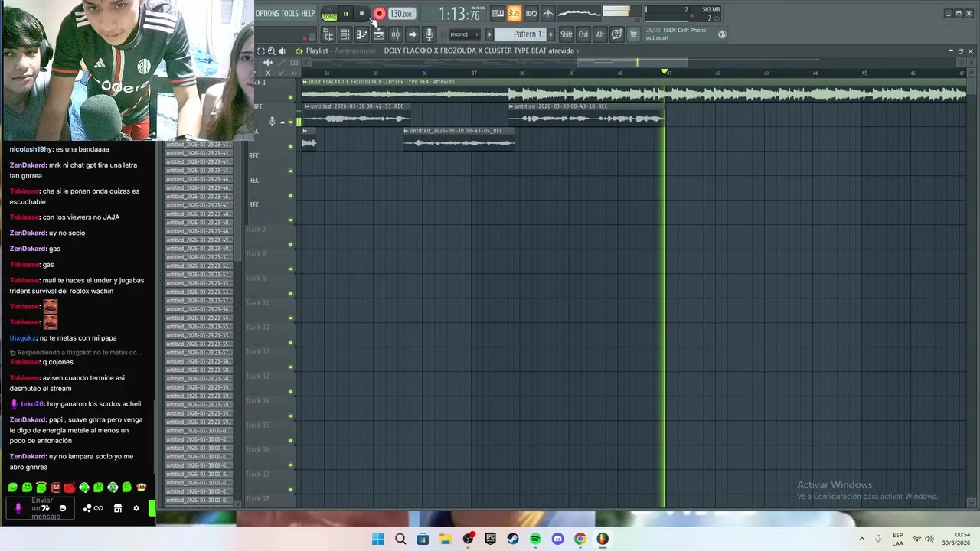This screenshot has height=551, width=980.
Task: Toggle the metronome icon beside wait-for-input
Action: tap(548, 13)
